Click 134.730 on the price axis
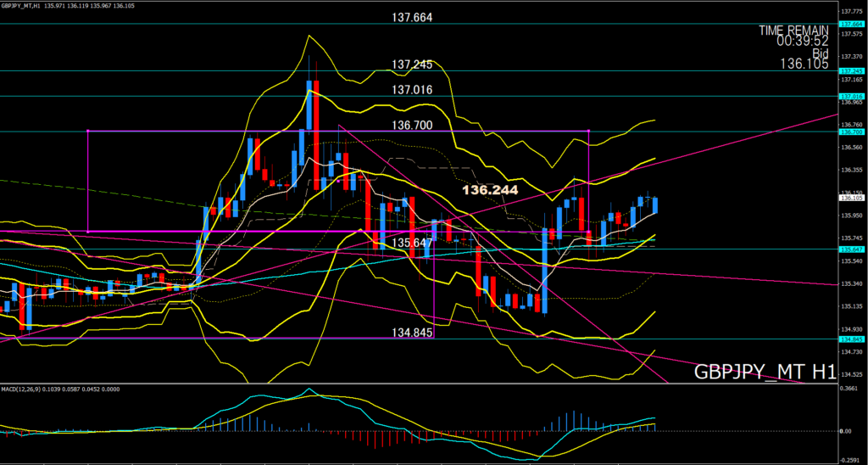The width and height of the screenshot is (868, 465). tap(850, 351)
